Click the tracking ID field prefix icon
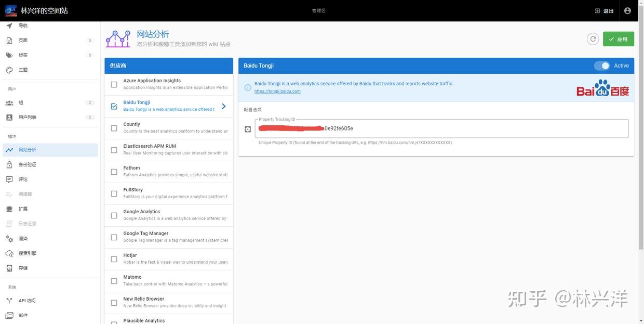The width and height of the screenshot is (644, 324). click(x=248, y=129)
